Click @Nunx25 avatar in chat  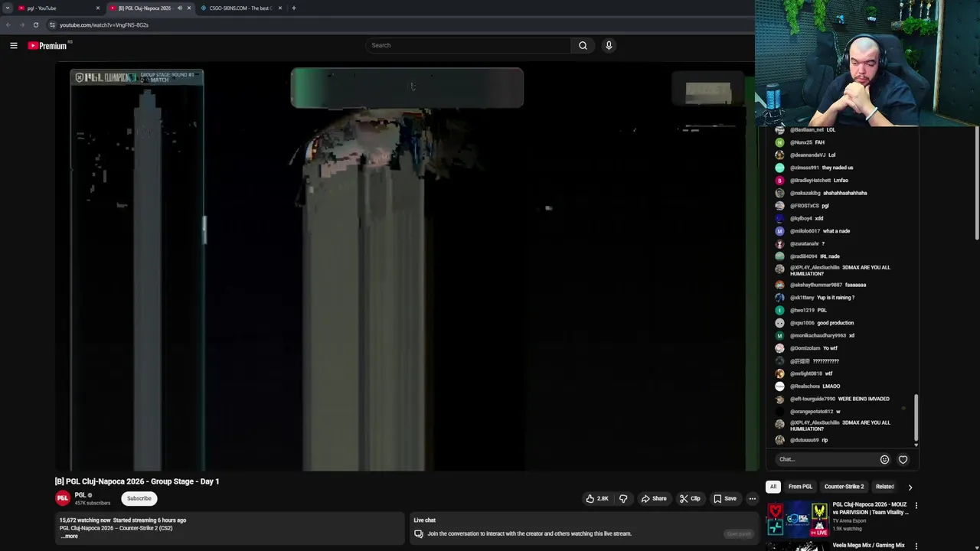(x=779, y=142)
